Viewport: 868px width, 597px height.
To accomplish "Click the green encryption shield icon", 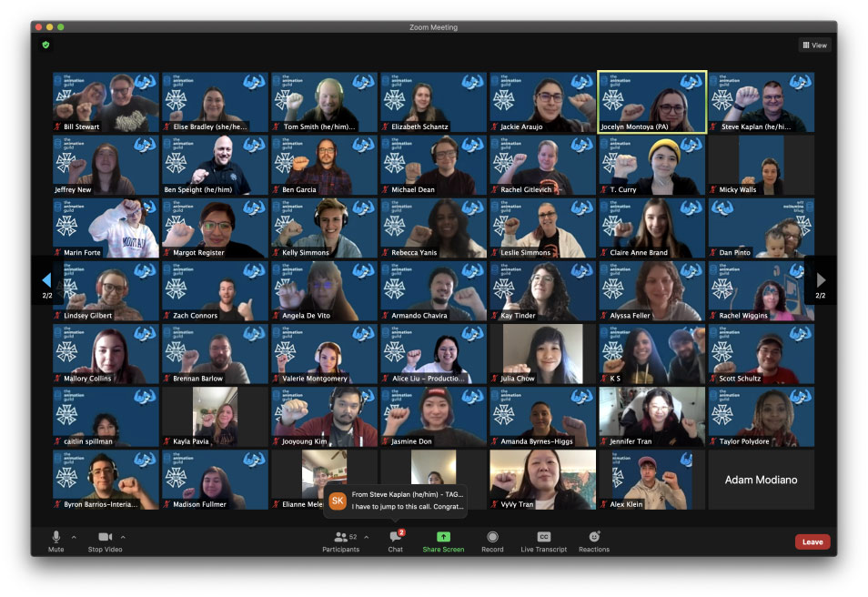I will coord(45,45).
